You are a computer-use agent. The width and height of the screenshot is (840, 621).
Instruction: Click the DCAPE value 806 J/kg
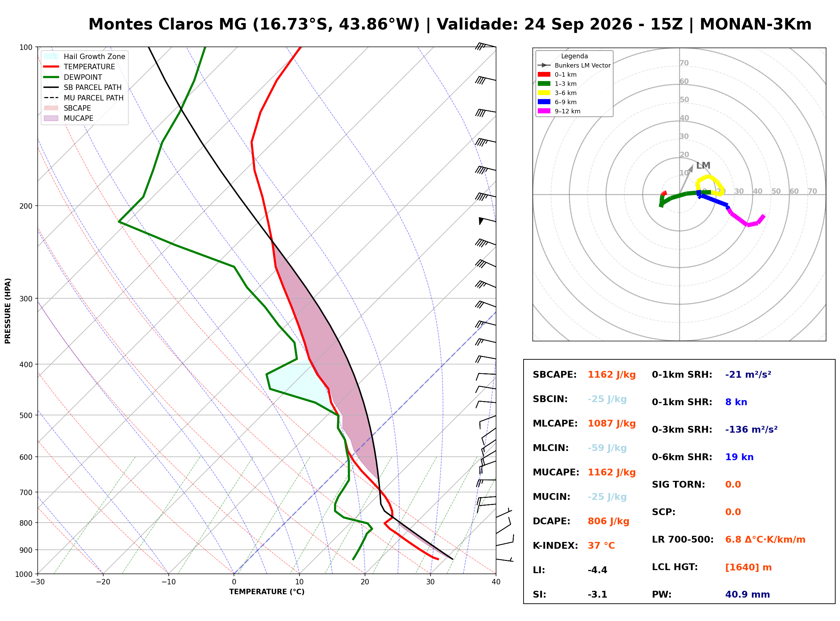pyautogui.click(x=608, y=521)
